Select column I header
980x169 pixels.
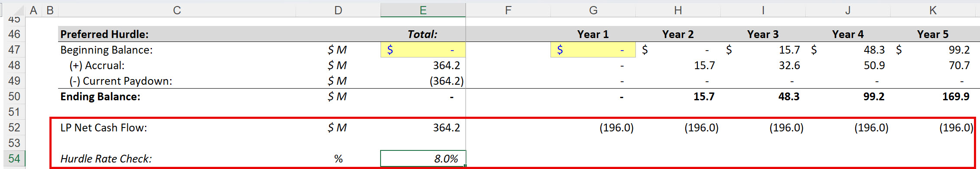[x=763, y=10]
